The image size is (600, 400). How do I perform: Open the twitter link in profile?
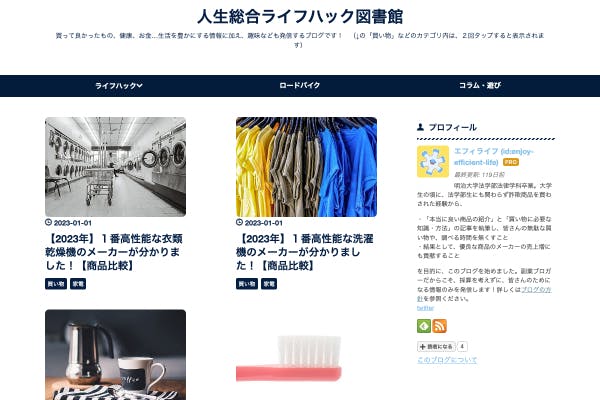[x=425, y=308]
